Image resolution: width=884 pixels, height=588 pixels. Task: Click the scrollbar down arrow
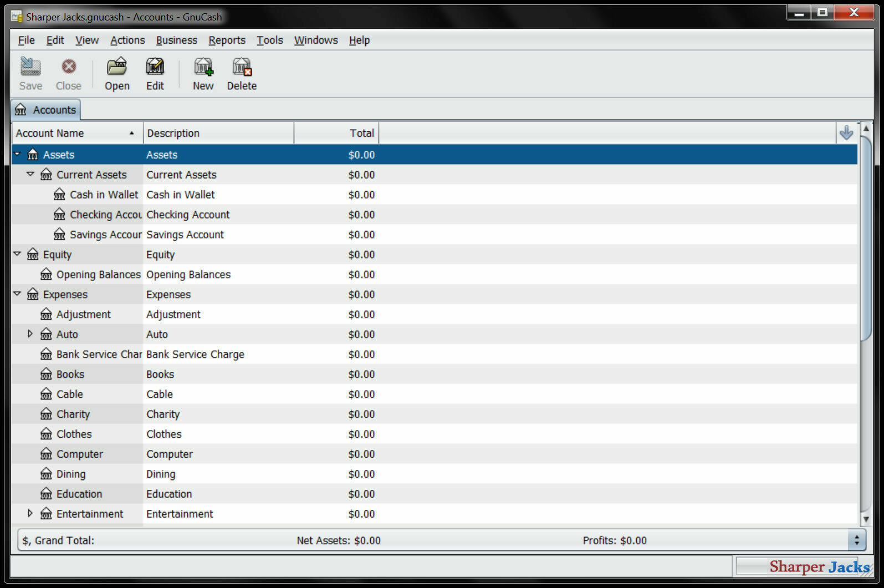[x=866, y=519]
